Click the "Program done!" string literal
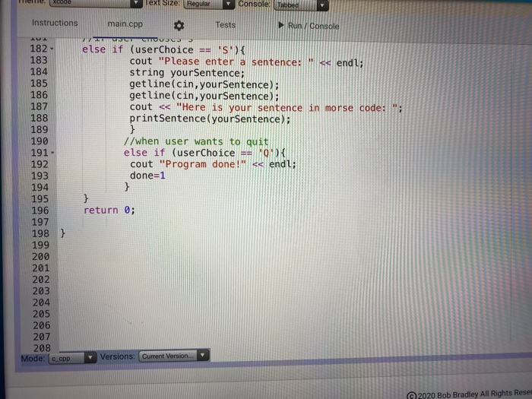This screenshot has width=532, height=399. coord(203,164)
